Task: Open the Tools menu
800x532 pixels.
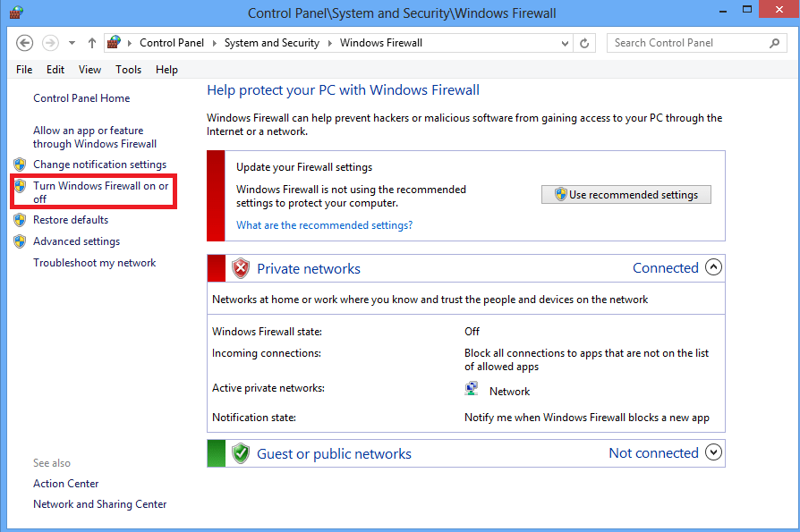Action: [128, 70]
